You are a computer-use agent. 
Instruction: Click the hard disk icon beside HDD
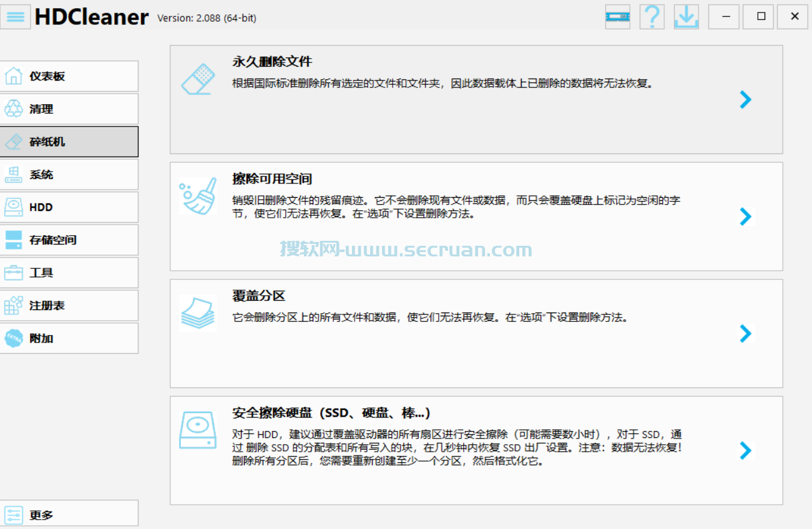coord(14,207)
